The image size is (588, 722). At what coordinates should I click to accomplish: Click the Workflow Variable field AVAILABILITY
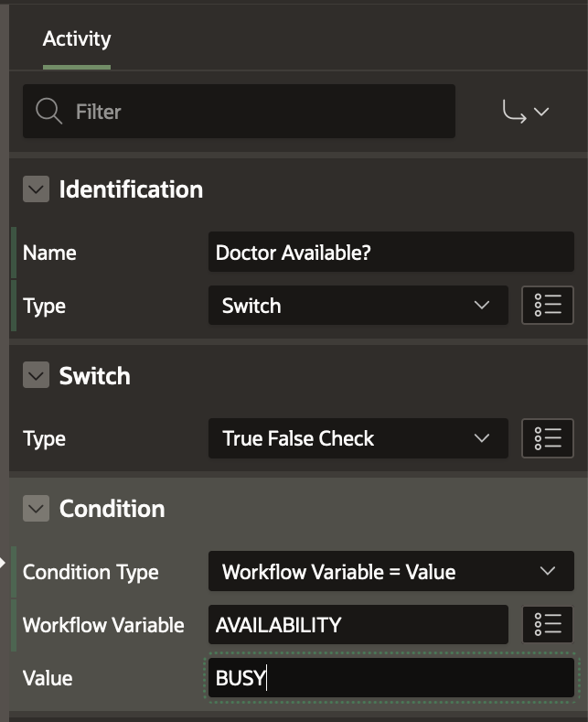tap(357, 625)
